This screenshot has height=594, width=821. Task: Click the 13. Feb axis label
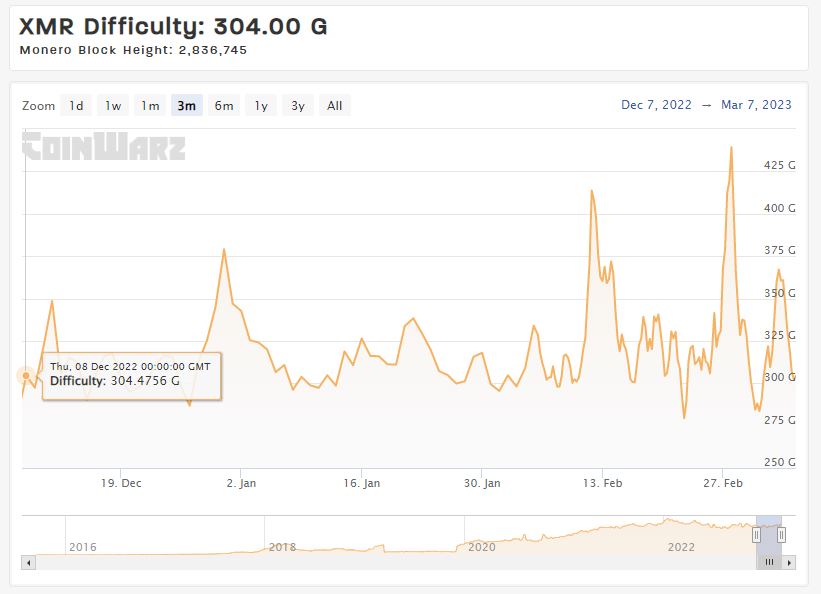[x=603, y=483]
